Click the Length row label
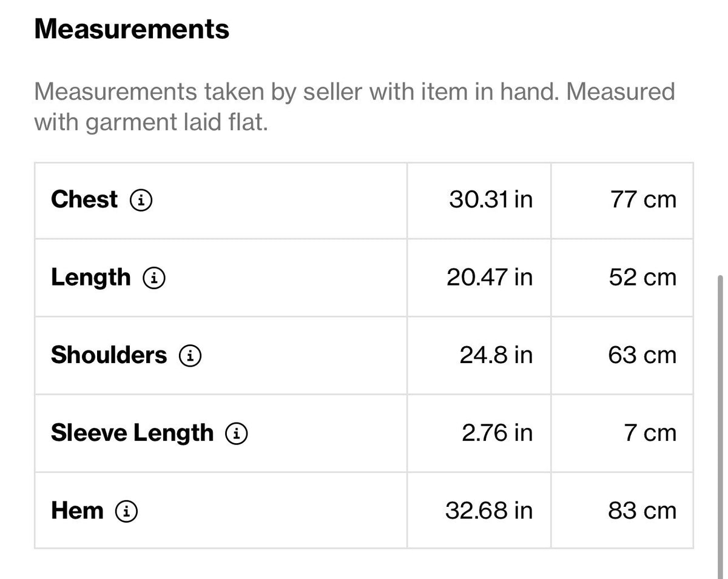 (x=91, y=278)
